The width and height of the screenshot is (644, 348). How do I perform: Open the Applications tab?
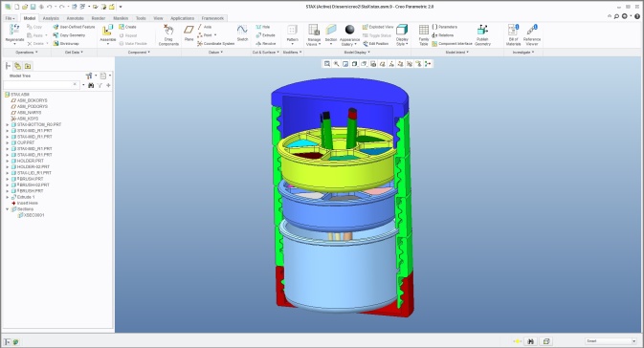tap(183, 18)
